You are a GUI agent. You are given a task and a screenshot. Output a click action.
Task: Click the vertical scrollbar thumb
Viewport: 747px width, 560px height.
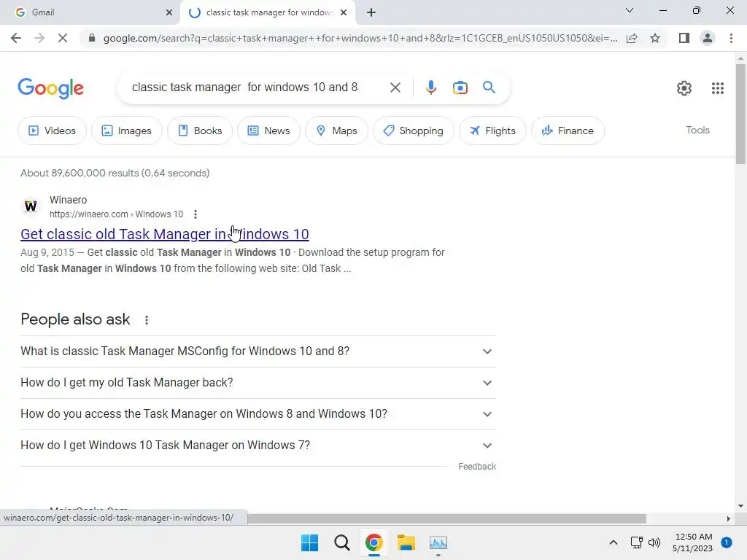[x=740, y=114]
